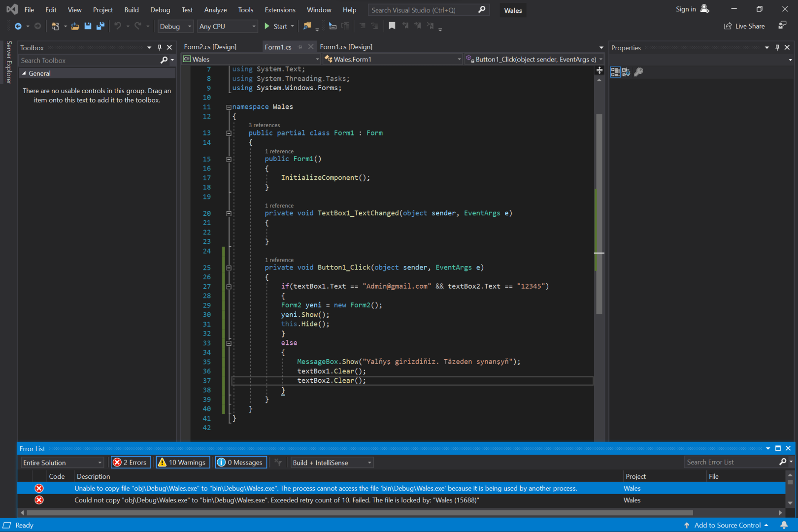Expand the Entire Solution scope dropdown

point(63,463)
